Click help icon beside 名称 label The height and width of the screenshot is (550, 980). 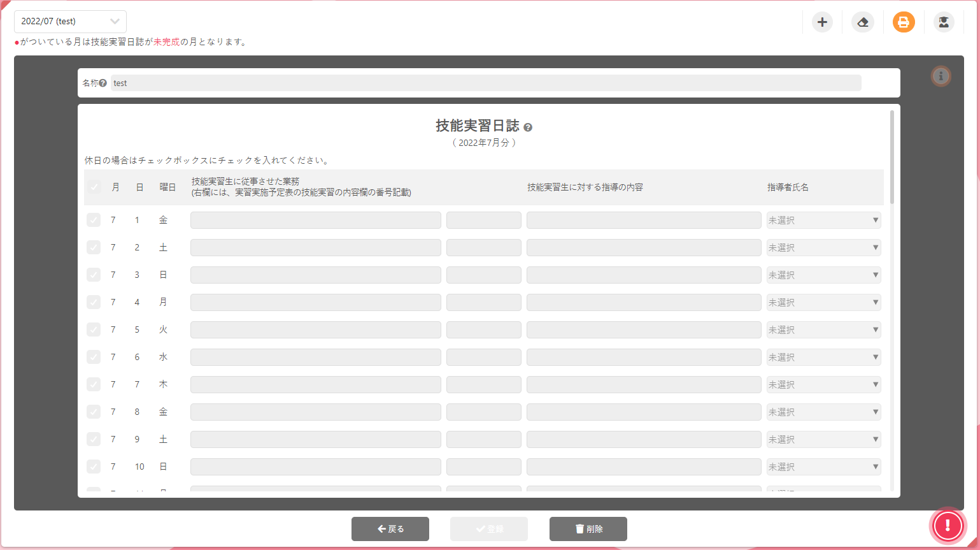coord(103,83)
